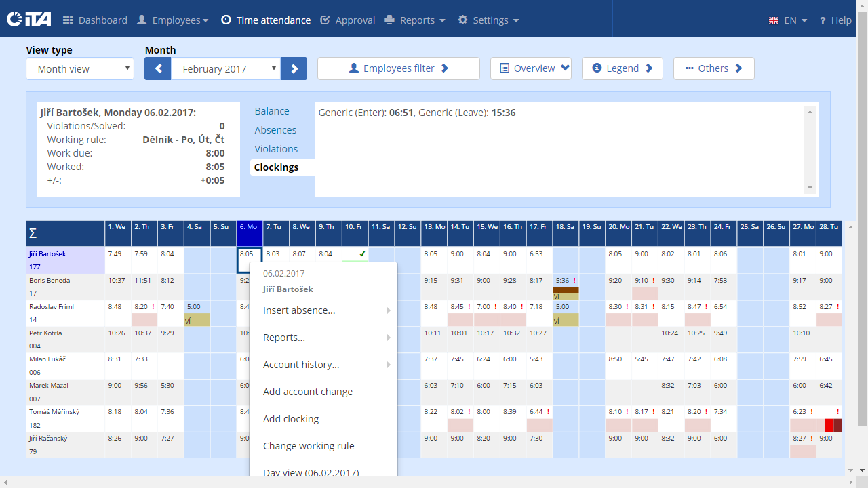Select Add clocking from context menu
Screen dimensions: 868x488
pos(291,419)
